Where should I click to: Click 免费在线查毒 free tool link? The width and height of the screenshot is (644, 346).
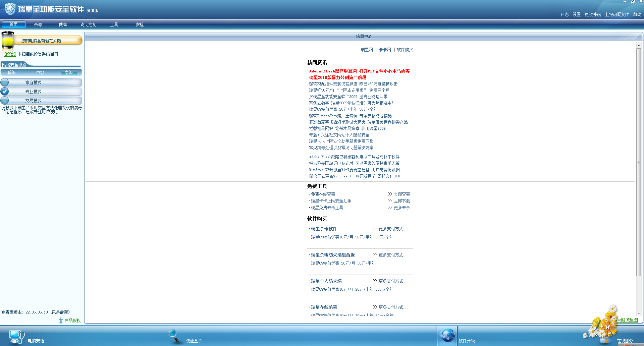[x=323, y=194]
